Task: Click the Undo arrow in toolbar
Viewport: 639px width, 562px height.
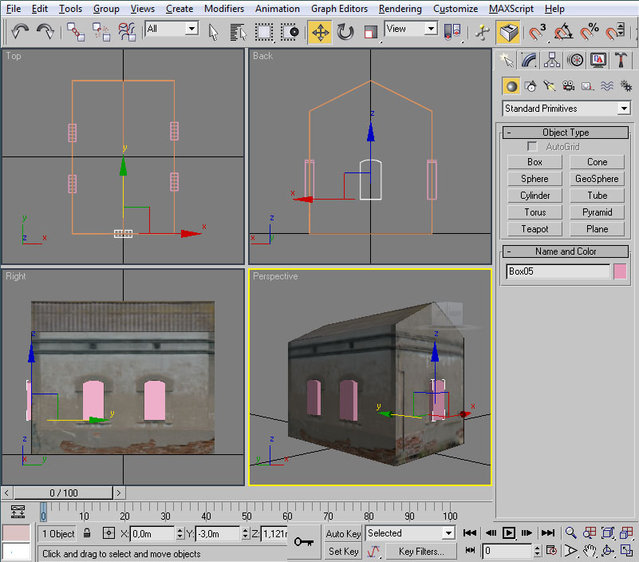Action: (x=21, y=33)
